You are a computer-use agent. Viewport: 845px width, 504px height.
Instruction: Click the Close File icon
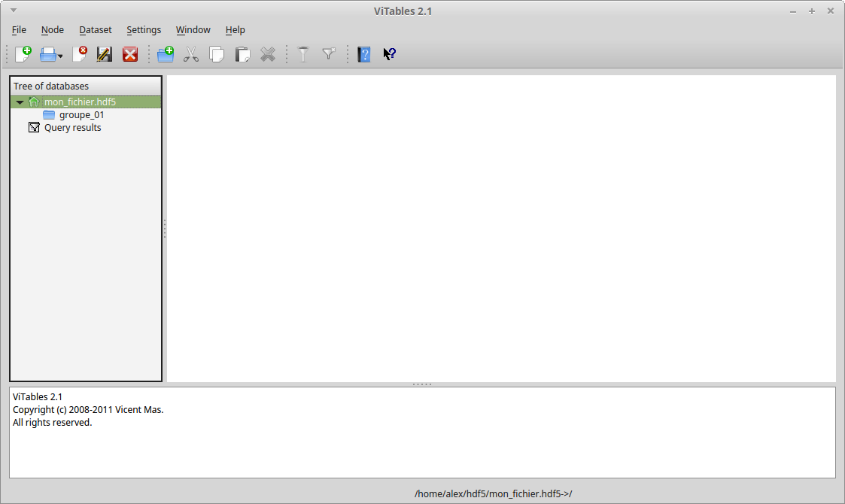[x=80, y=54]
